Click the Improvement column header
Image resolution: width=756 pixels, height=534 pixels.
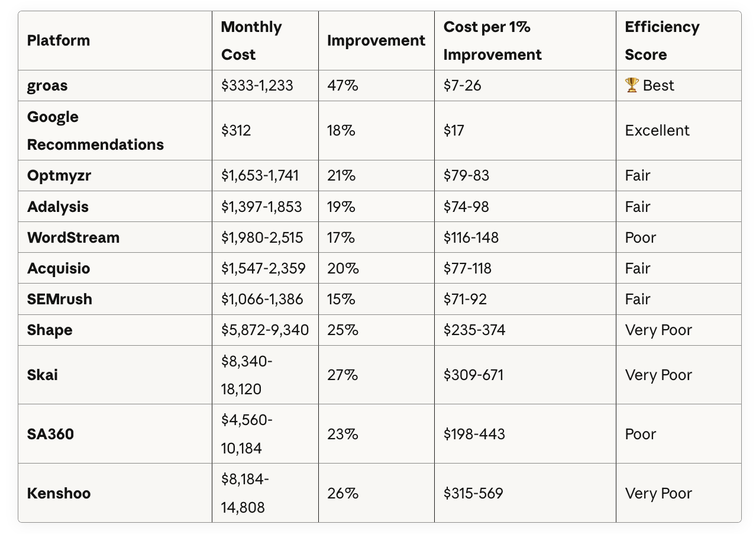coord(376,41)
